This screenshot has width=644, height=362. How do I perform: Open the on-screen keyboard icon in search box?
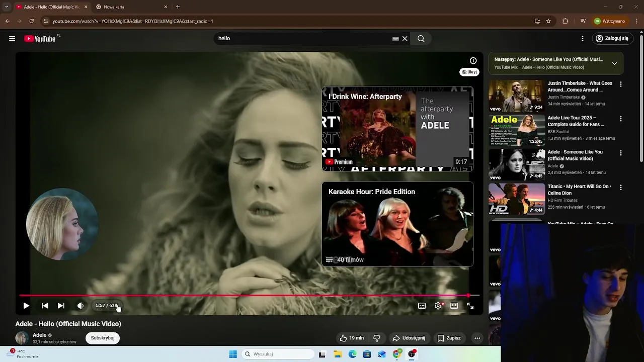[395, 39]
